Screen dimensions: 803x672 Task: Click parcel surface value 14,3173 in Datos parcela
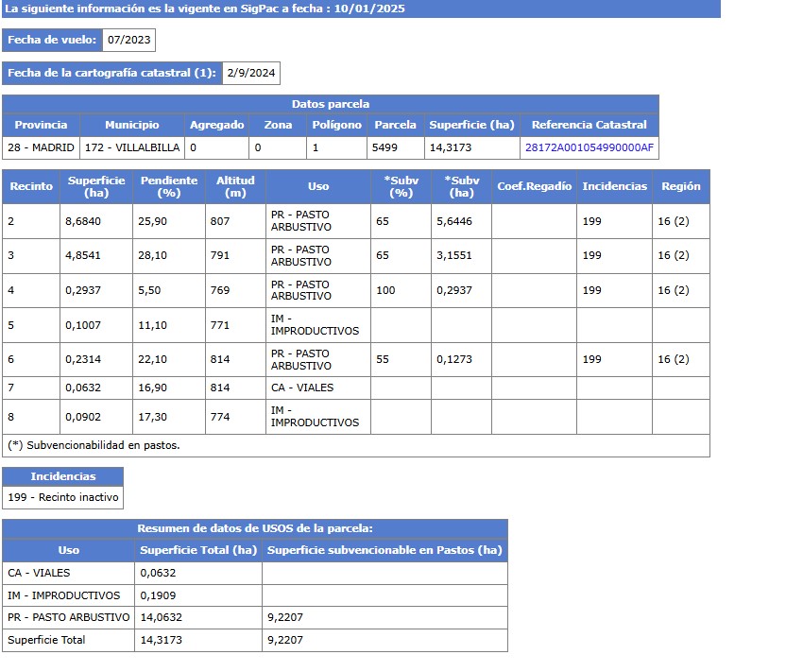tap(450, 147)
